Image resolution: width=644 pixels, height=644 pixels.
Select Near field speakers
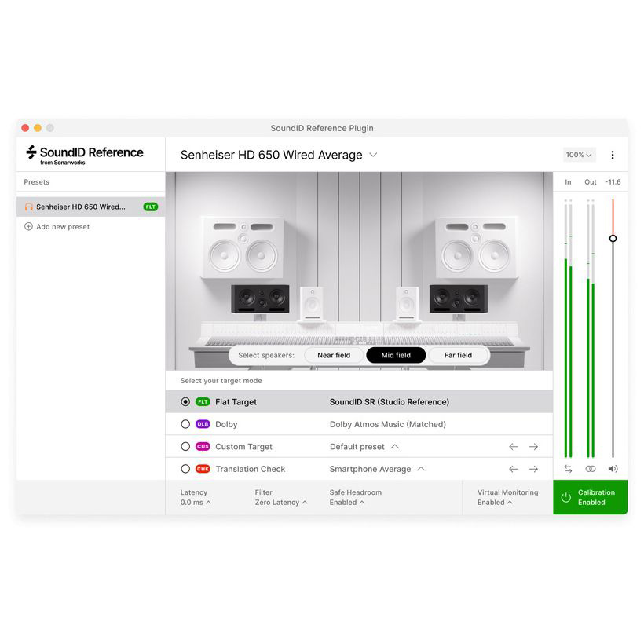(334, 355)
